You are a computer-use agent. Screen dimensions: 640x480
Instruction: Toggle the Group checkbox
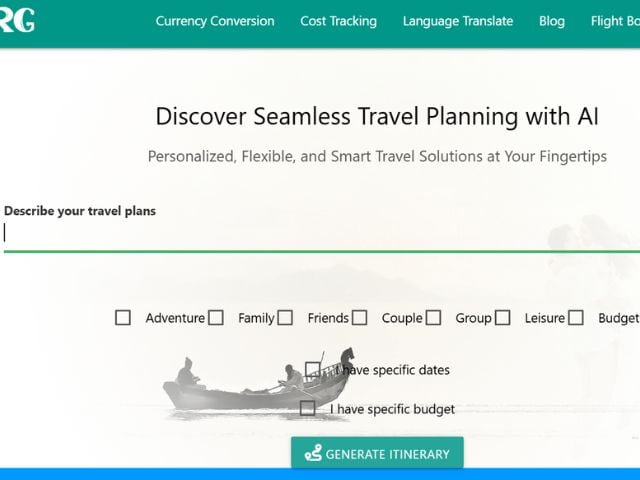coord(433,318)
